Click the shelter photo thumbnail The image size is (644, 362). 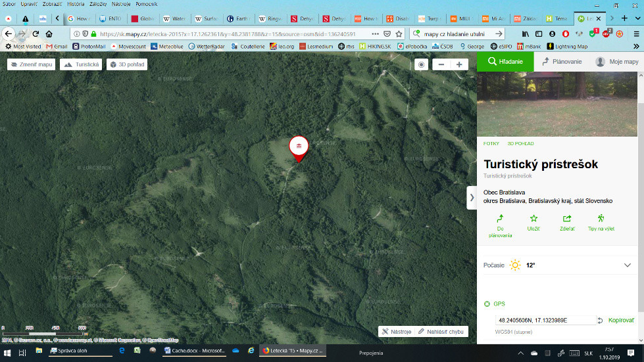[x=557, y=104]
